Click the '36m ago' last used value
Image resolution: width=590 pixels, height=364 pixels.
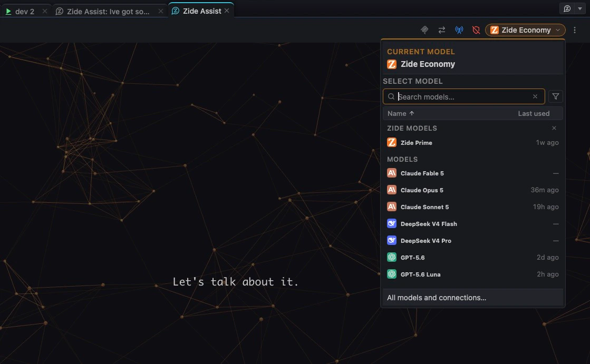pos(545,190)
